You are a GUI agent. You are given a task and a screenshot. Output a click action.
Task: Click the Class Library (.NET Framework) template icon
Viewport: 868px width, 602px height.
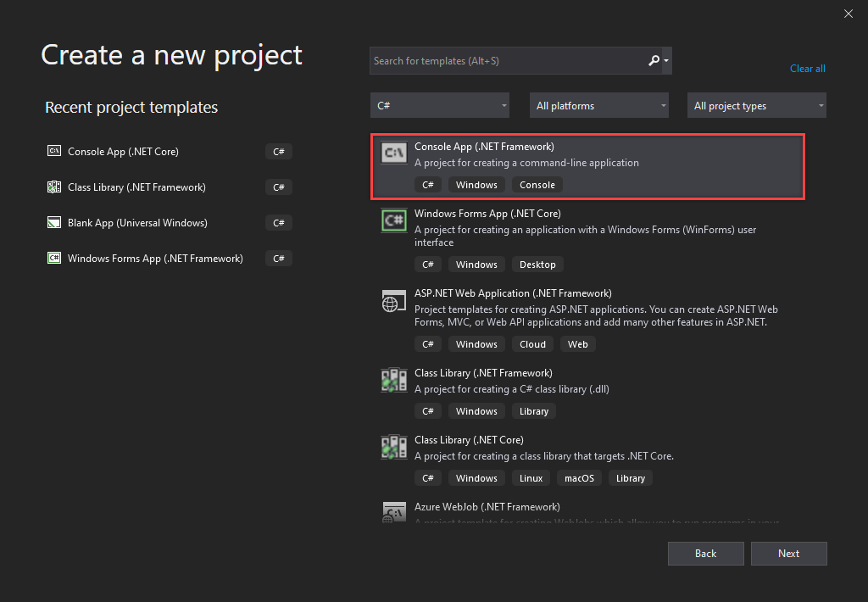pyautogui.click(x=394, y=380)
